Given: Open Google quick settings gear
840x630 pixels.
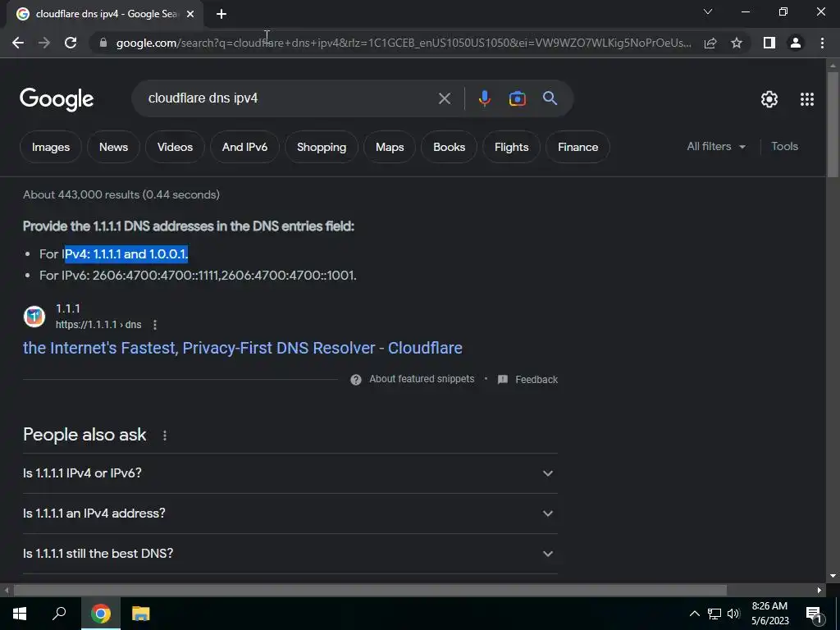Looking at the screenshot, I should [769, 99].
